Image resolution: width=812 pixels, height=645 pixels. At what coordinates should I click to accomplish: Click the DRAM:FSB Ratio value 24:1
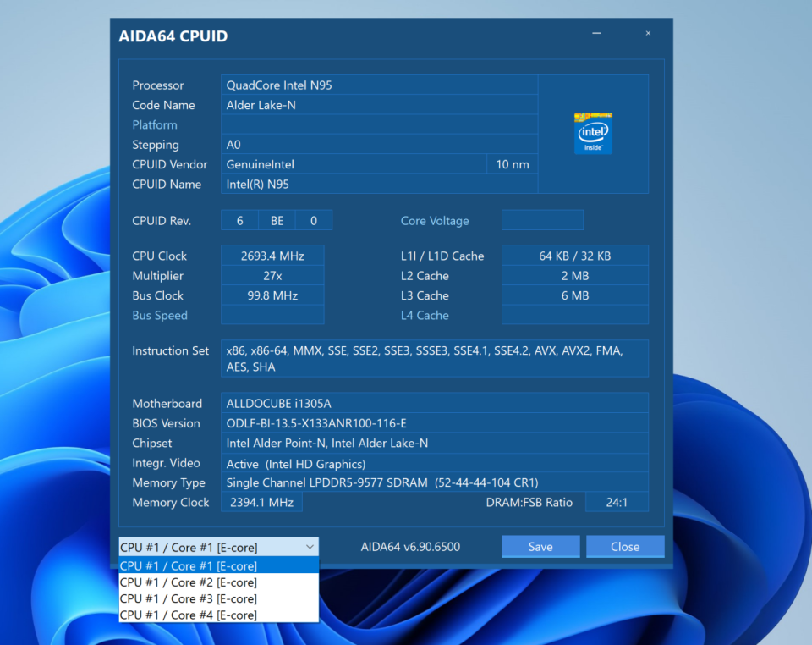(617, 502)
